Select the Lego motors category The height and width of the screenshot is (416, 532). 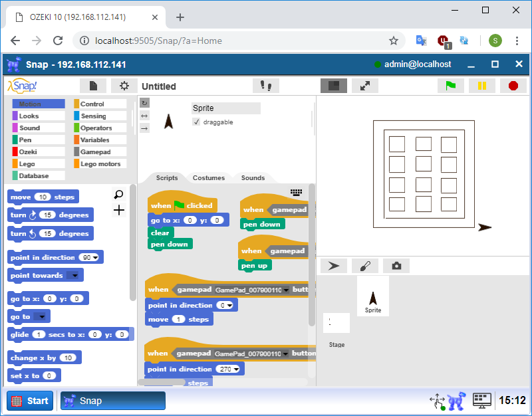click(100, 163)
